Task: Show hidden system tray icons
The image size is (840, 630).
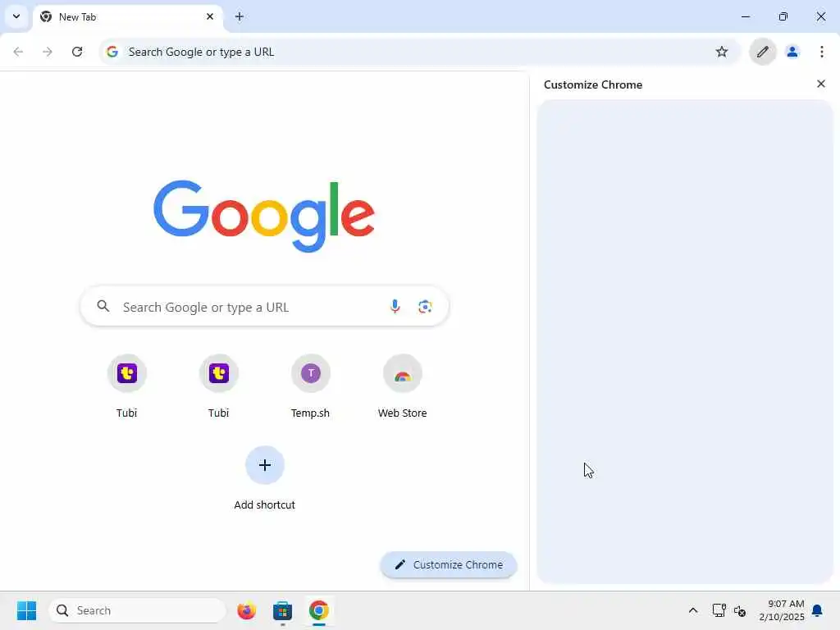Action: pos(692,610)
